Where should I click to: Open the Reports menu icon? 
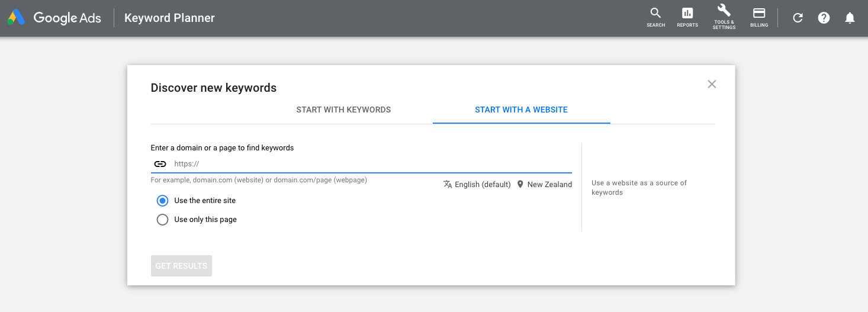point(687,18)
